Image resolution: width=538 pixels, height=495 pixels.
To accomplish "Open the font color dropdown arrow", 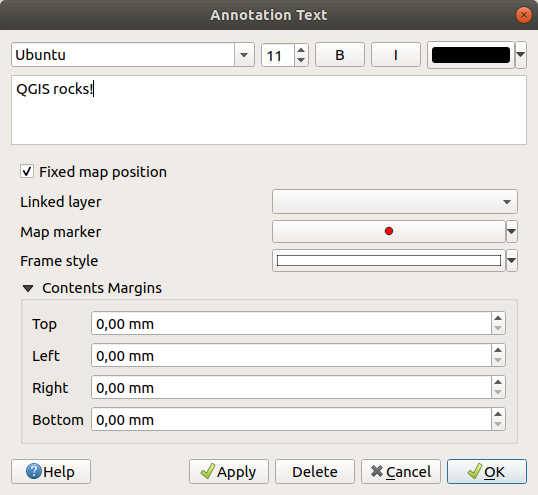I will (521, 55).
